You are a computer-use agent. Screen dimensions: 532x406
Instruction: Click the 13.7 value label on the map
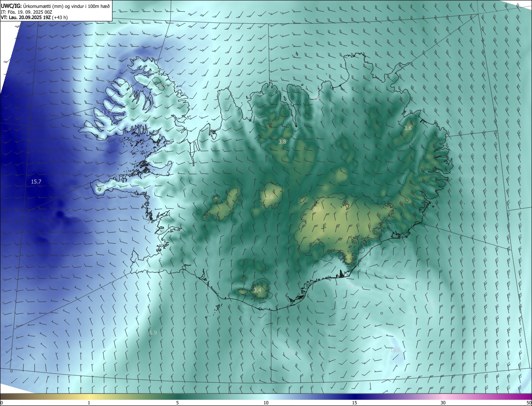coord(107,113)
